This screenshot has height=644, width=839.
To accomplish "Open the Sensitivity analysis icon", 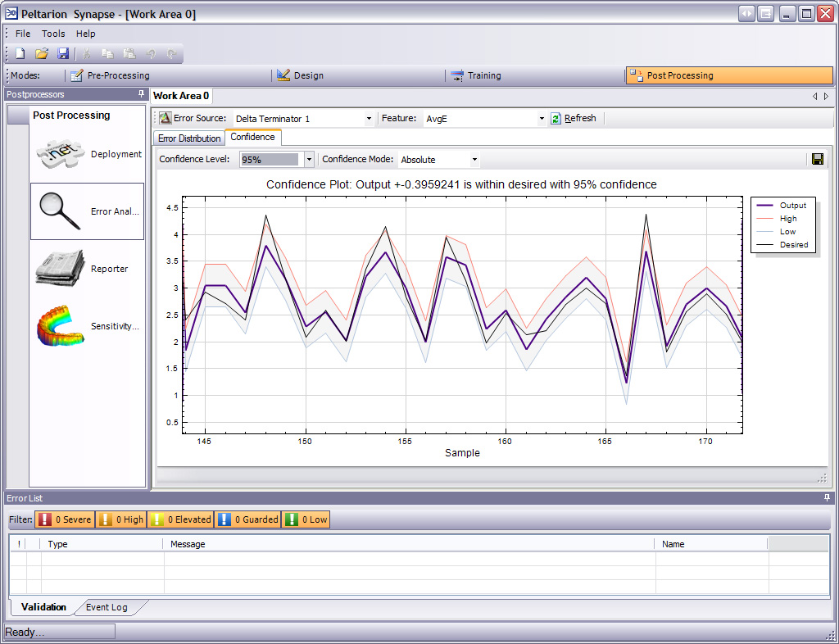I will click(61, 326).
